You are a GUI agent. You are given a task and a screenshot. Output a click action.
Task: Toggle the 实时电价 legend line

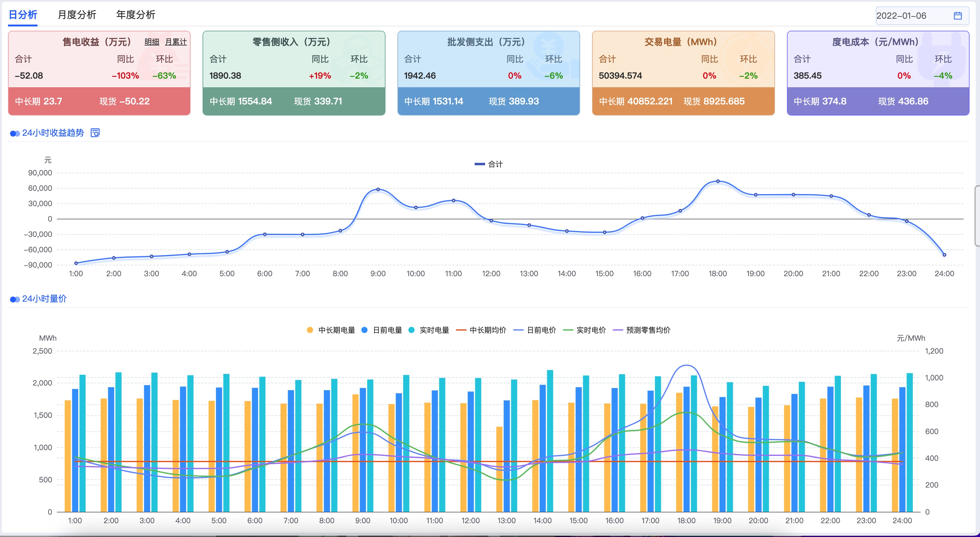(x=584, y=330)
